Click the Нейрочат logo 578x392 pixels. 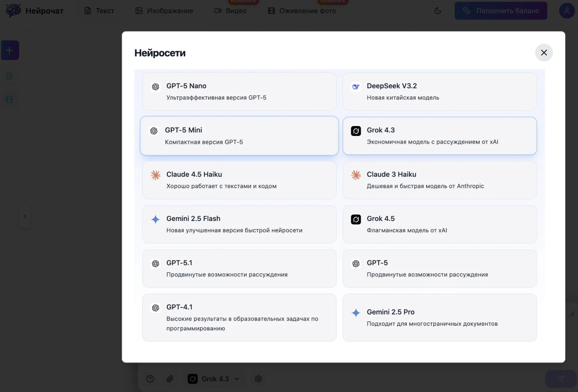click(13, 11)
